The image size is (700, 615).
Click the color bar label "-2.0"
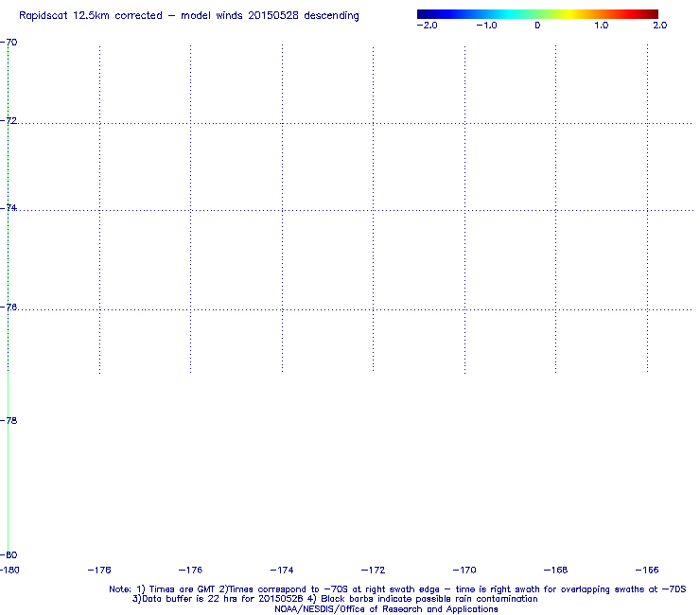point(427,26)
